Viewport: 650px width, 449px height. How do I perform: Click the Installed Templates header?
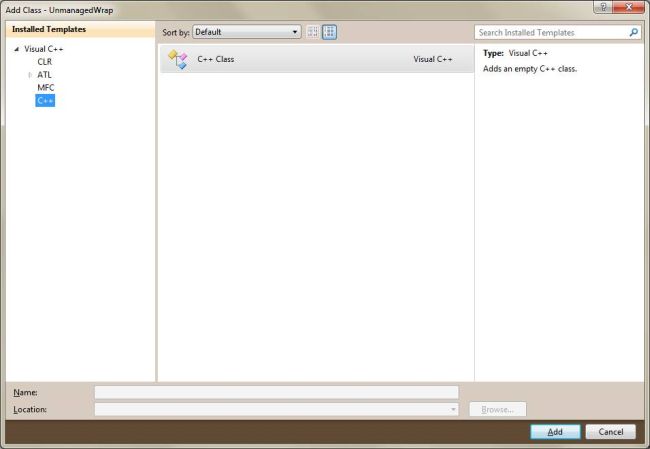point(80,29)
